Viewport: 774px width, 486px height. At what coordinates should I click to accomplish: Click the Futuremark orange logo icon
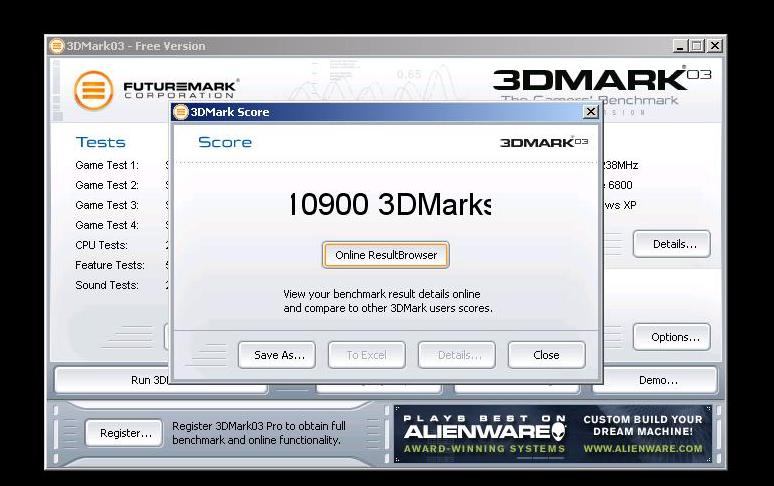click(x=93, y=90)
